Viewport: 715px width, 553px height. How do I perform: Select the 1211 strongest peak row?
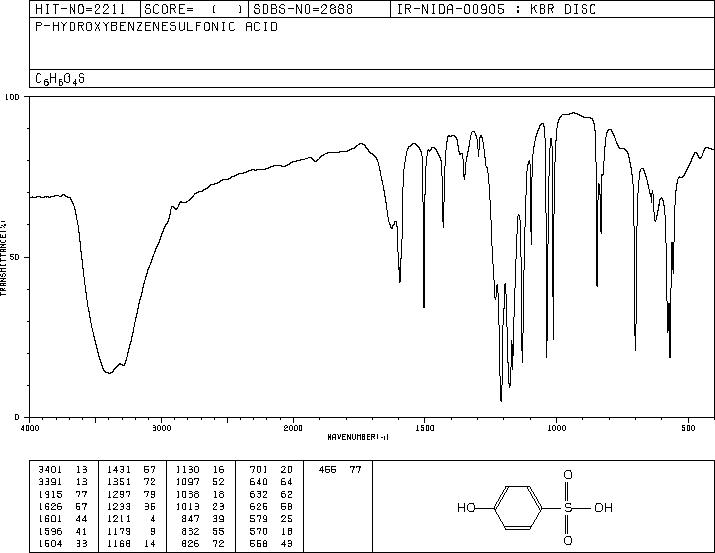(x=131, y=519)
